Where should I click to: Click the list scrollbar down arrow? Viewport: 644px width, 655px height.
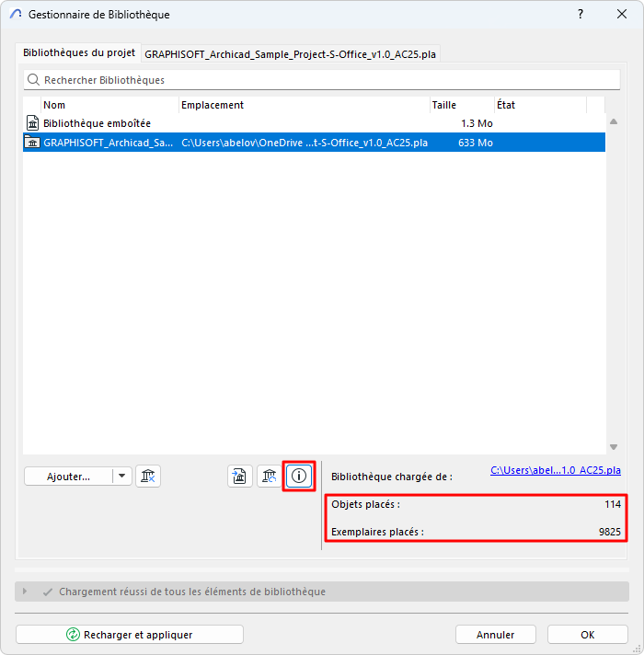pos(614,446)
